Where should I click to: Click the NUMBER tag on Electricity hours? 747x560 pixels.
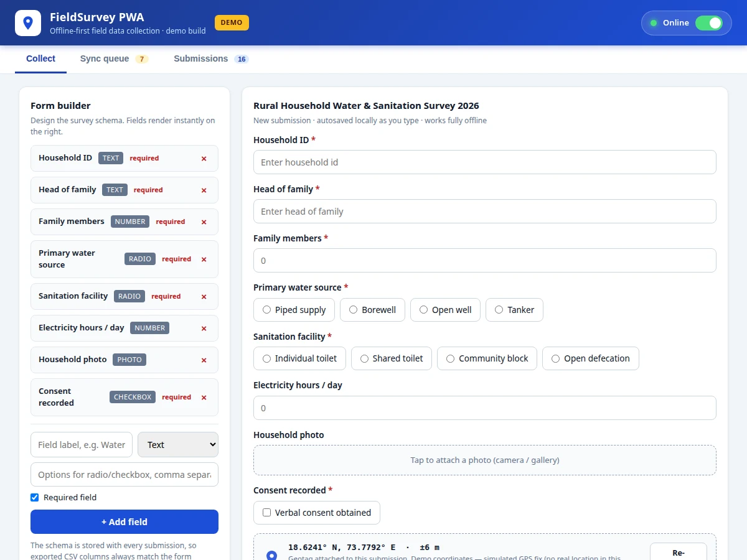click(150, 328)
